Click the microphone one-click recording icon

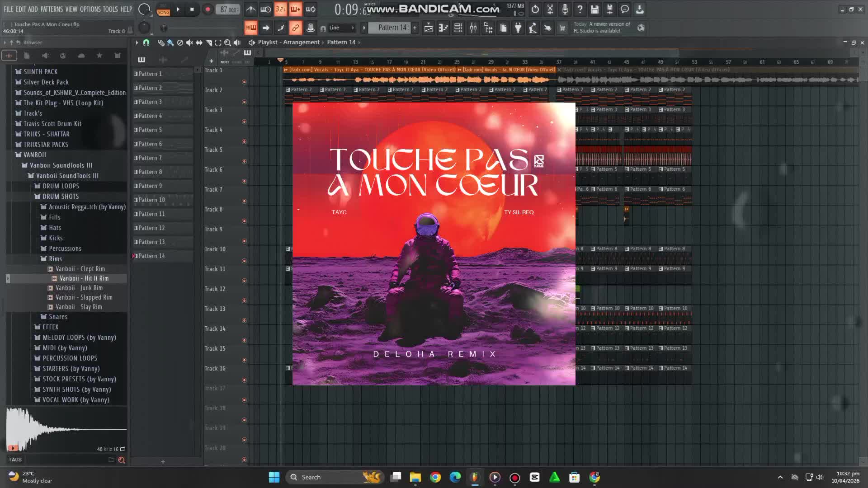click(565, 9)
